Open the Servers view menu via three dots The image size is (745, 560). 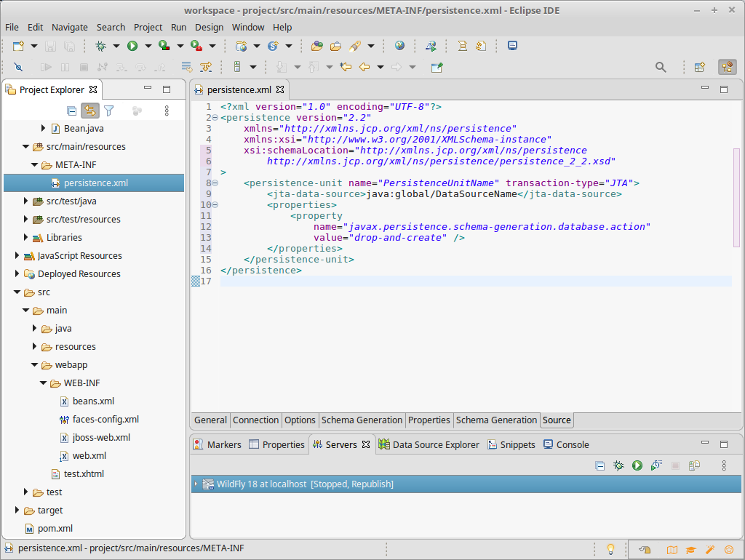[x=724, y=465]
